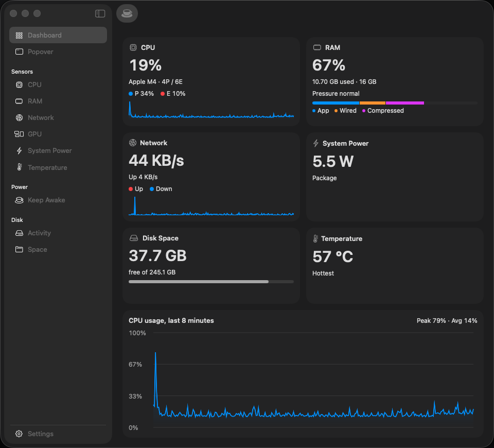Image resolution: width=494 pixels, height=448 pixels.
Task: Click the 44 KB/s network value
Action: pyautogui.click(x=156, y=161)
